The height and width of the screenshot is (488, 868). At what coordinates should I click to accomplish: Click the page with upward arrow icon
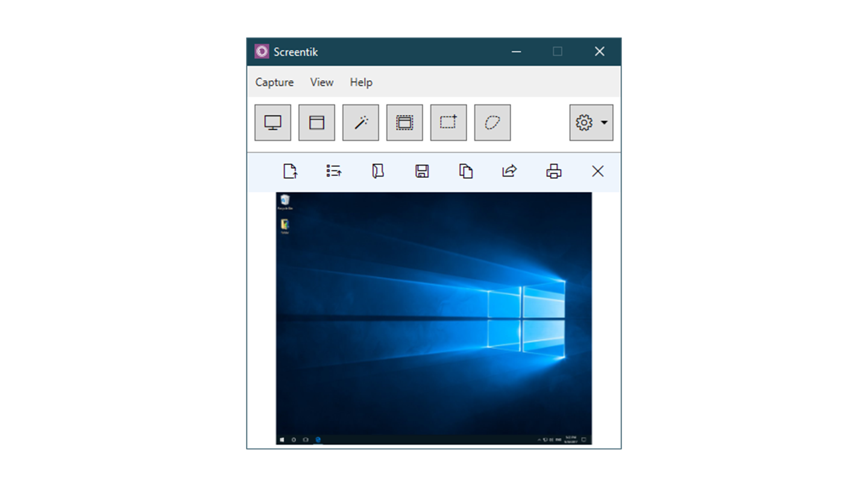(291, 172)
